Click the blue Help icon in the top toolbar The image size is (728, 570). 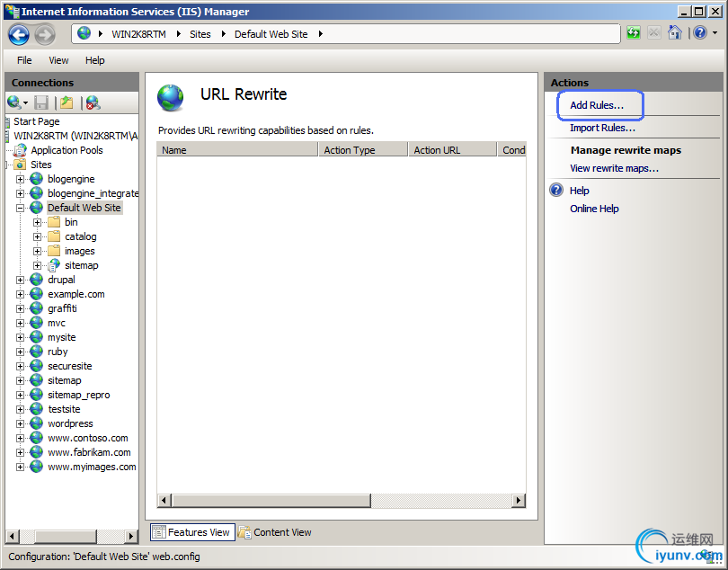pos(700,32)
